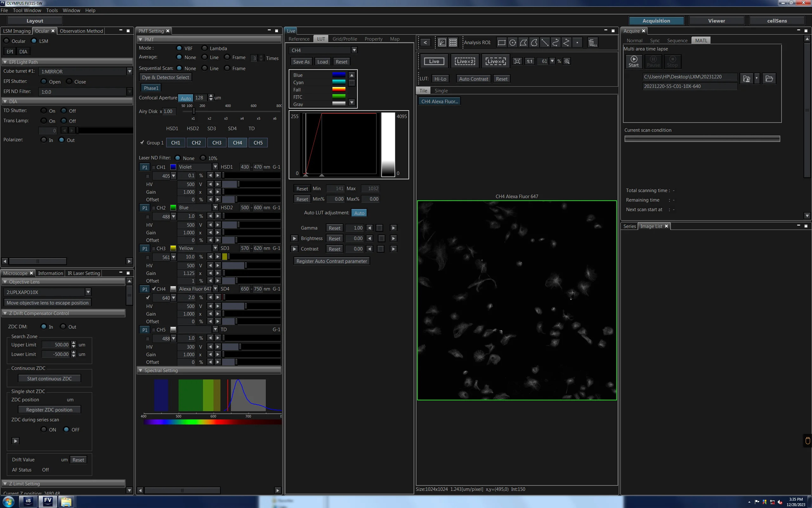Image resolution: width=812 pixels, height=508 pixels.
Task: Open File Explorer from the taskbar
Action: click(66, 501)
